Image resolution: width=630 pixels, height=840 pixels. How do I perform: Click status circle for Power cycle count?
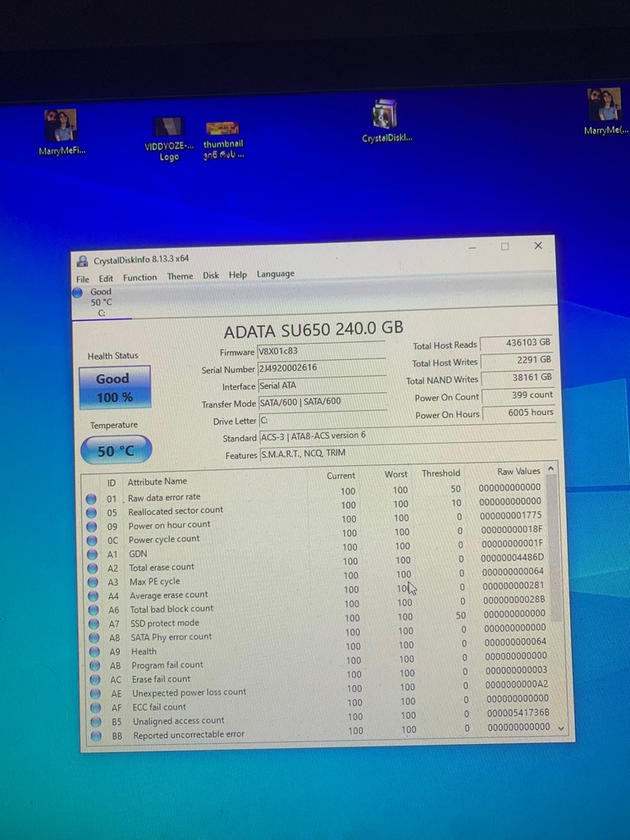(92, 541)
